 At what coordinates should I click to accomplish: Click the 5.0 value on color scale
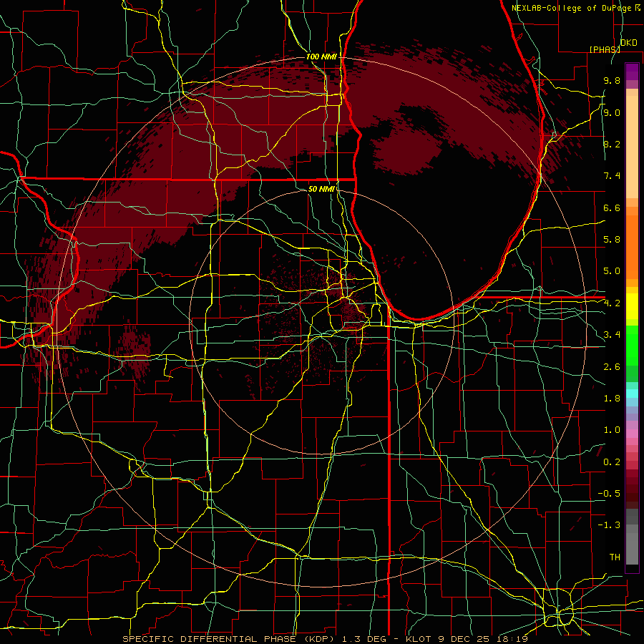click(612, 271)
